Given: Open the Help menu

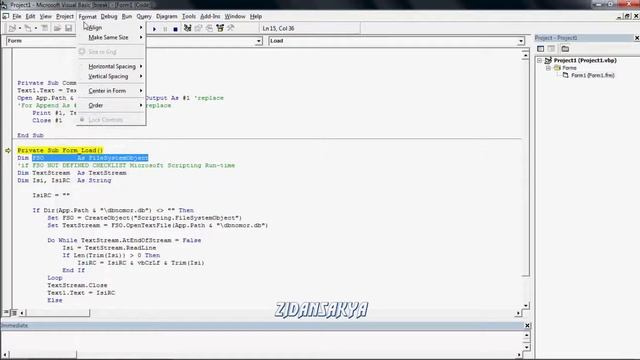Looking at the screenshot, I should [x=256, y=16].
